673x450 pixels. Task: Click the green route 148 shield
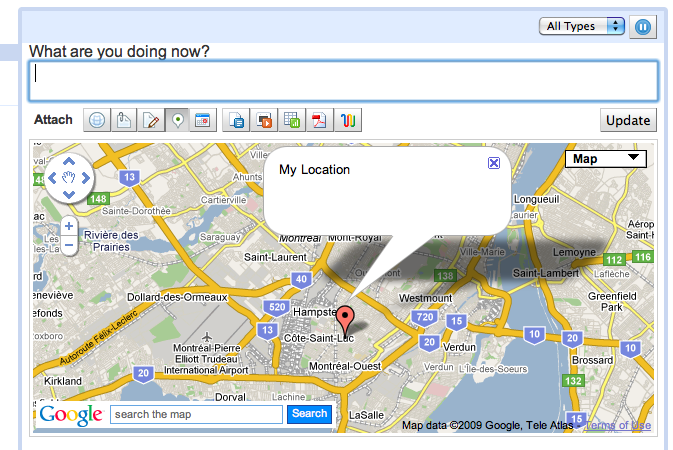(x=98, y=199)
